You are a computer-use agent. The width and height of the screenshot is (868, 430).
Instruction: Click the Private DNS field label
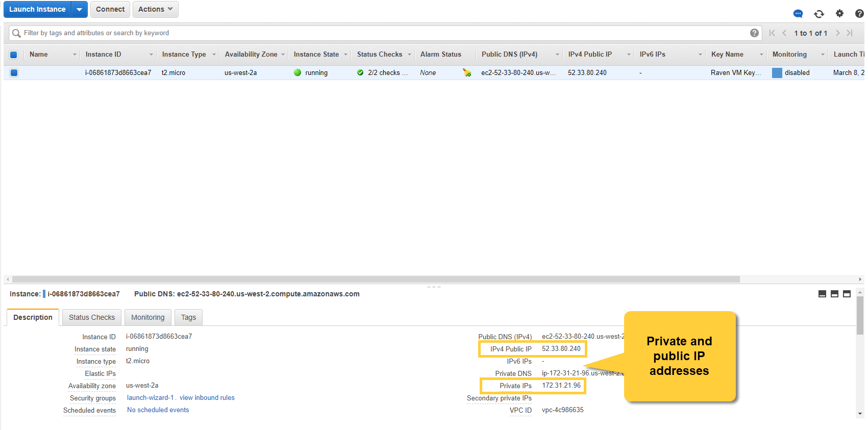(513, 373)
